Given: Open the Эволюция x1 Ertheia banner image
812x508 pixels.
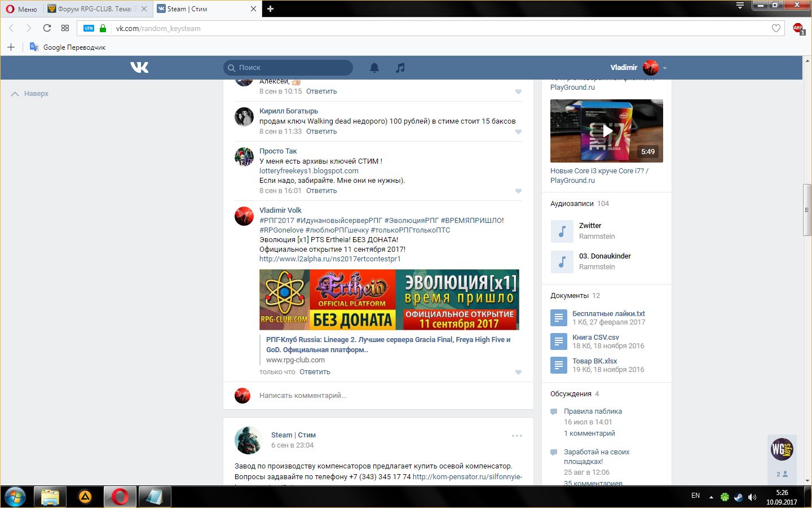Looking at the screenshot, I should pos(389,300).
